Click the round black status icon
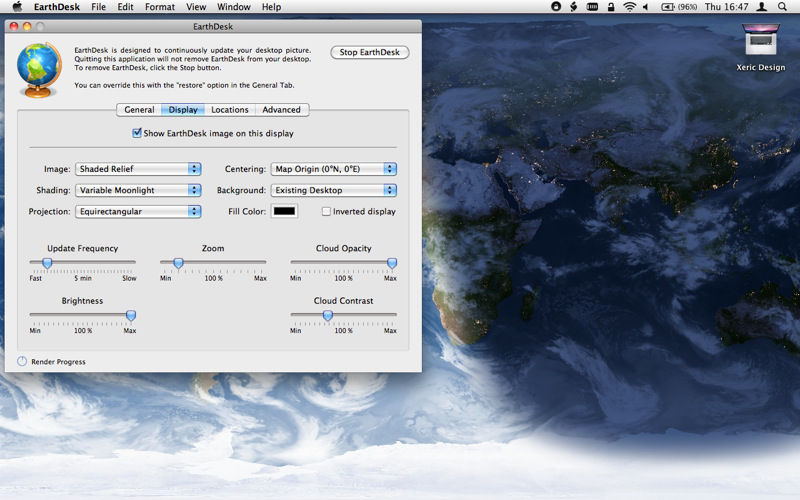Image resolution: width=800 pixels, height=500 pixels. point(556,7)
